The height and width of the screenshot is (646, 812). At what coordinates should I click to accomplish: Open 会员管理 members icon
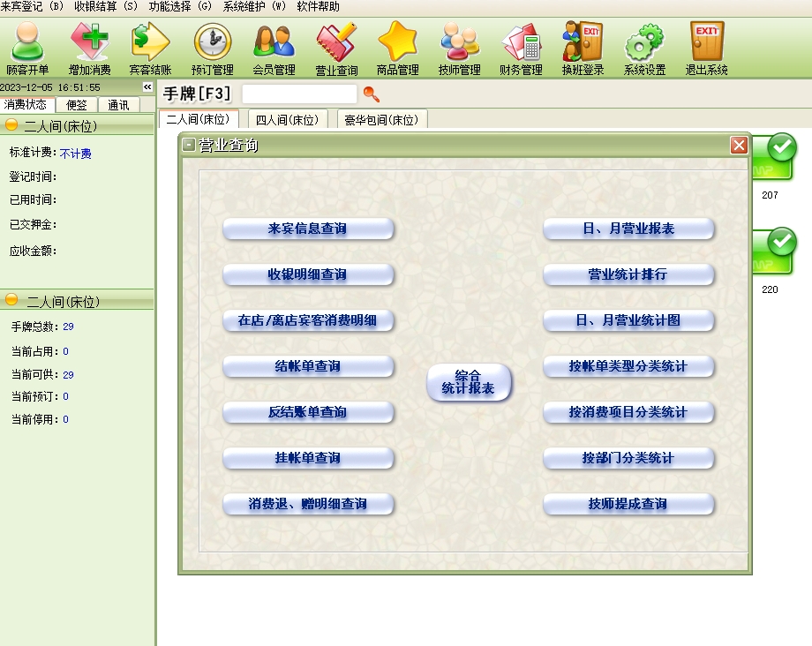coord(274,48)
